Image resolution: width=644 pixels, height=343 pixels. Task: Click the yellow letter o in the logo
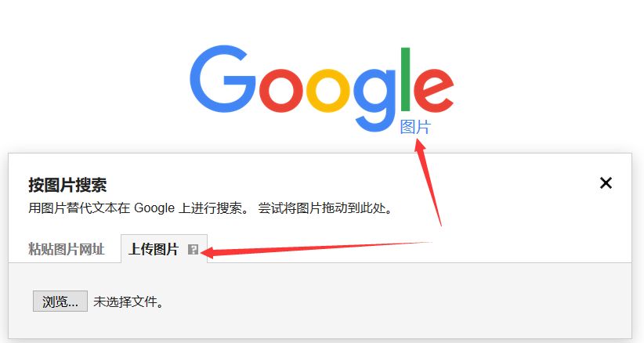(x=327, y=91)
